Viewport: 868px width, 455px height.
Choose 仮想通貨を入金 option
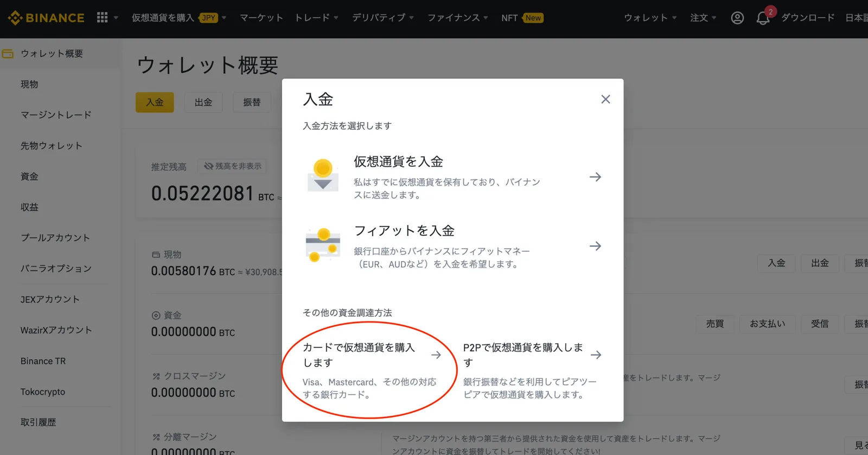[453, 177]
